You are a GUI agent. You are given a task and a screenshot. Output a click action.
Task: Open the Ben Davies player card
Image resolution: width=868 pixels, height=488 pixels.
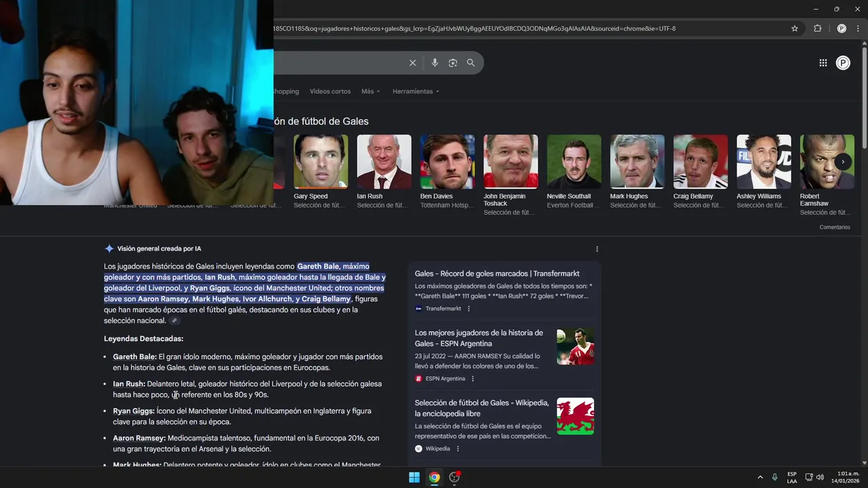[x=448, y=171]
